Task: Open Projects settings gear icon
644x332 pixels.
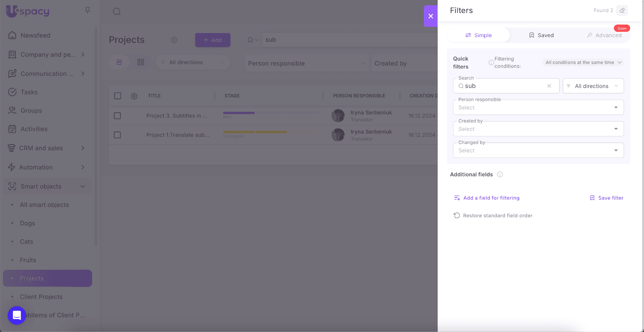Action: [x=174, y=40]
